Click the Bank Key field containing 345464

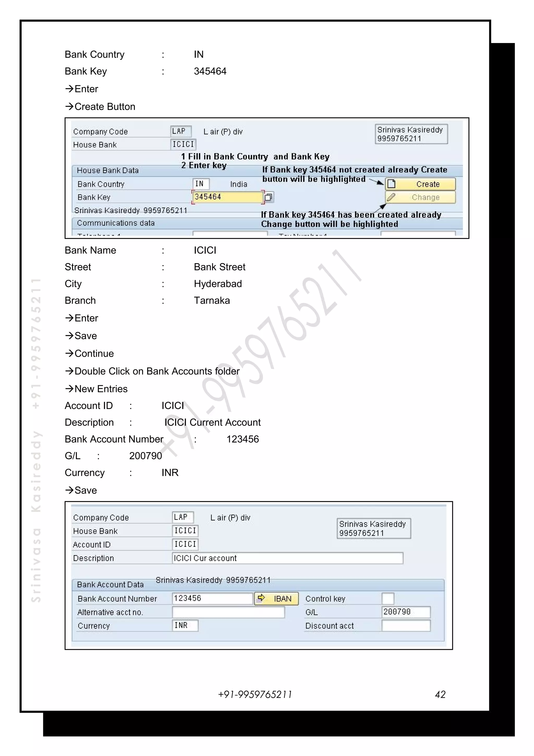[227, 197]
